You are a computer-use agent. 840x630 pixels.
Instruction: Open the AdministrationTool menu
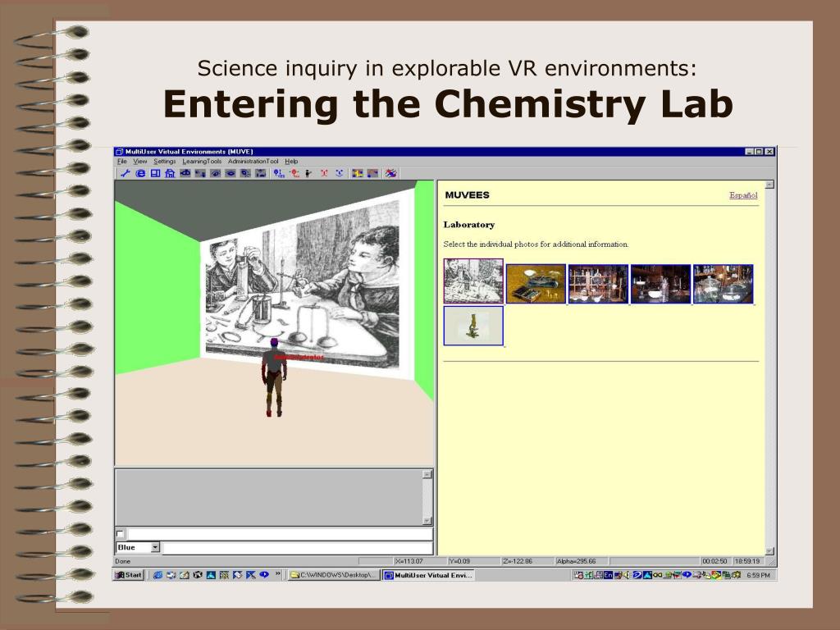[253, 162]
